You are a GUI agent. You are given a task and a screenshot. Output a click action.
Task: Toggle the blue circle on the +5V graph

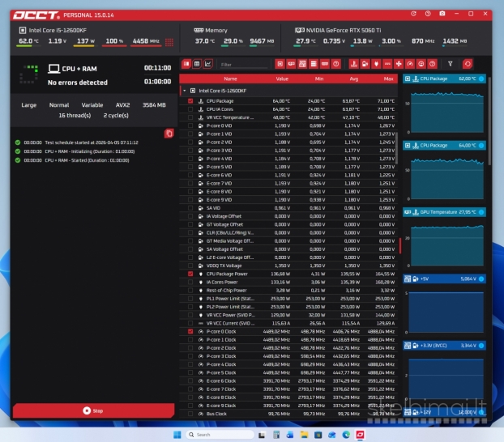coord(481,278)
